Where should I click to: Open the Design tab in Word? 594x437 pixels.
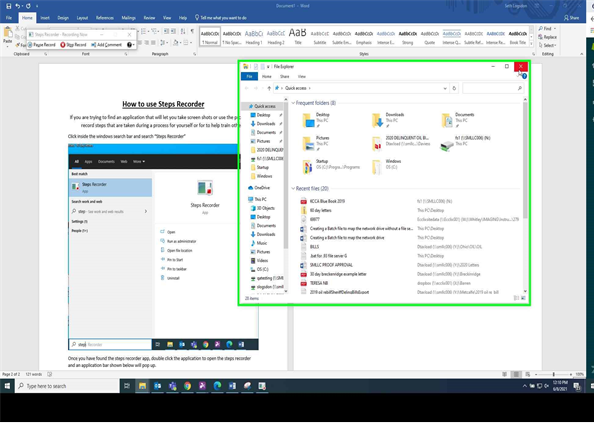tap(63, 18)
